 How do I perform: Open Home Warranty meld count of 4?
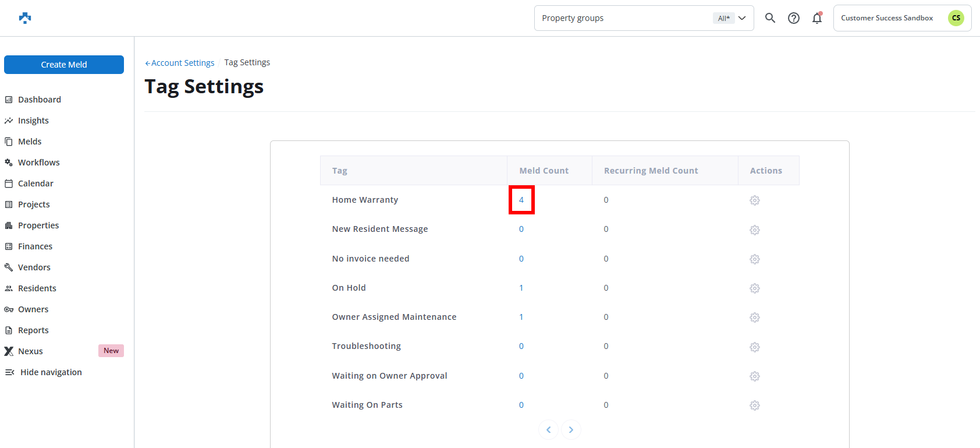pos(521,200)
